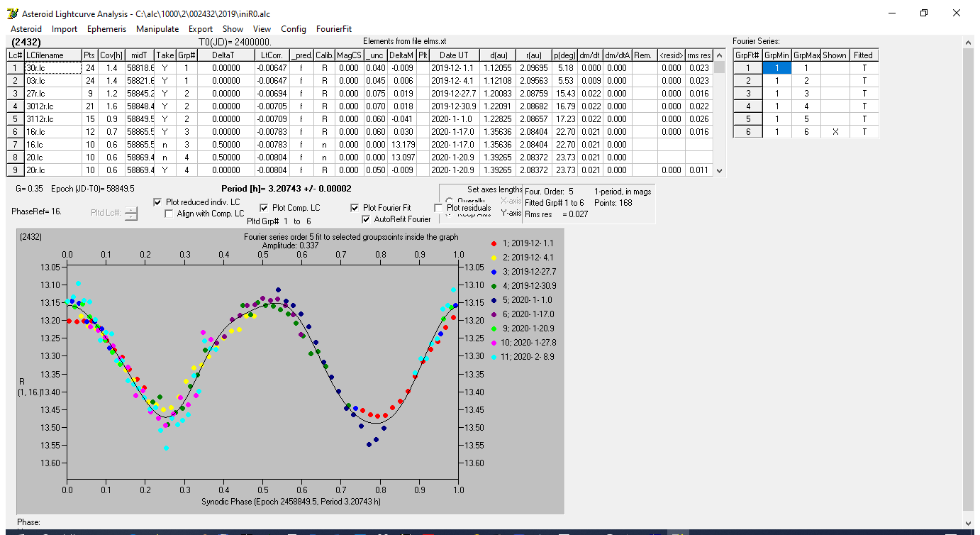Image resolution: width=980 pixels, height=535 pixels.
Task: Open the Ephemeris menu
Action: pyautogui.click(x=106, y=29)
